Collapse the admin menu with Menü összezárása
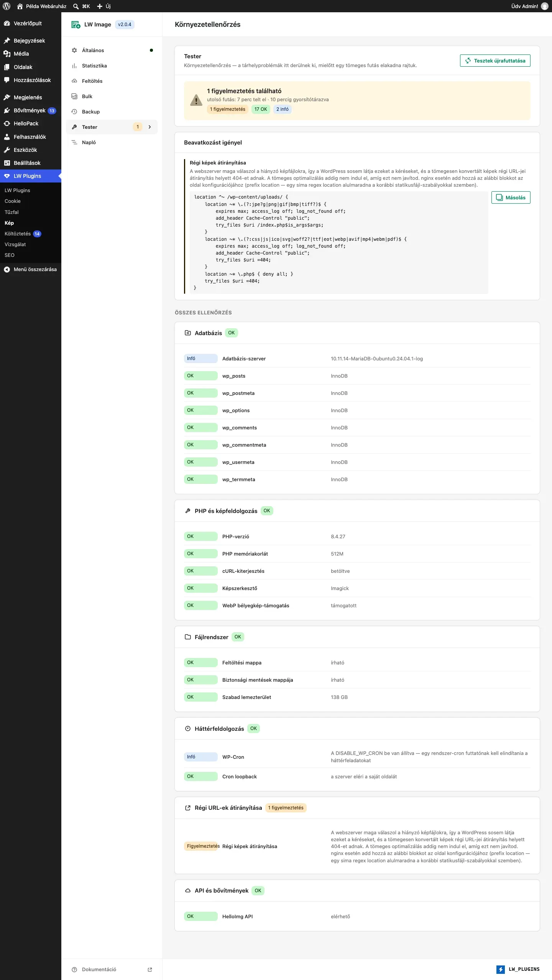The width and height of the screenshot is (552, 980). (31, 269)
